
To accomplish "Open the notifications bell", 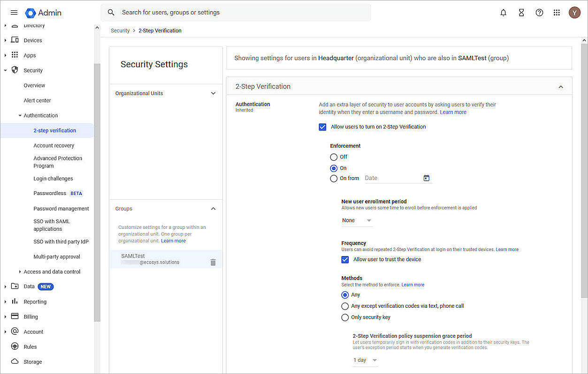I will 503,13.
